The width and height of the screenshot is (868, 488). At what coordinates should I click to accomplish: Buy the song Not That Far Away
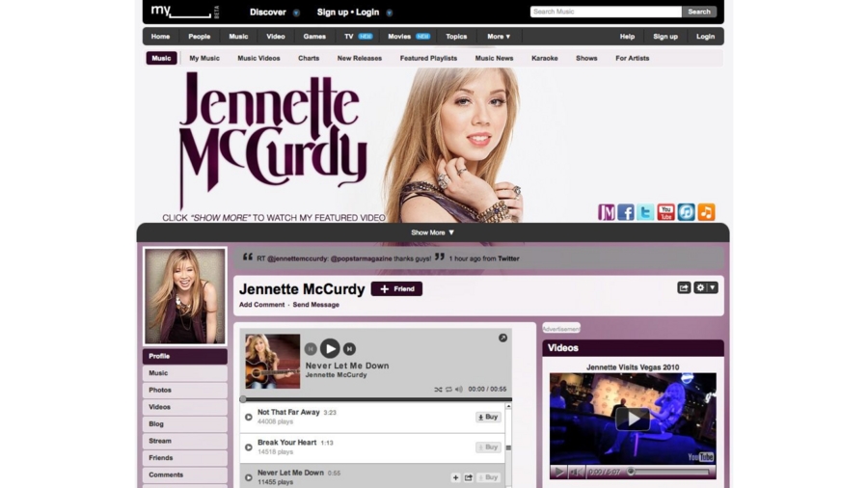point(488,418)
